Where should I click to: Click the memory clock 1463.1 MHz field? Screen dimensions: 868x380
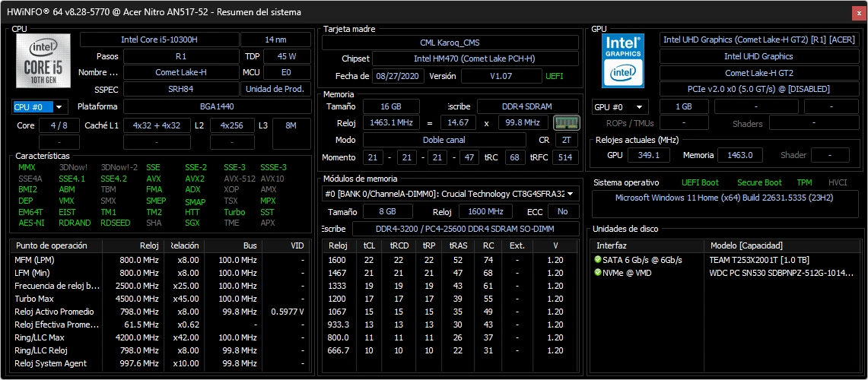tap(391, 123)
